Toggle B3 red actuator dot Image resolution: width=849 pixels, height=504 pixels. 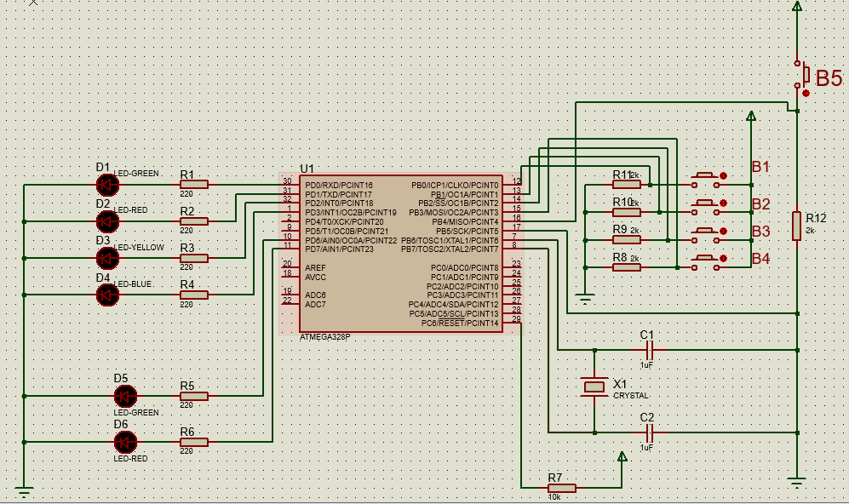pos(723,232)
